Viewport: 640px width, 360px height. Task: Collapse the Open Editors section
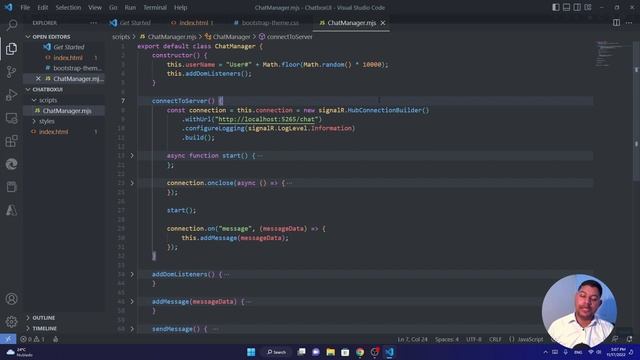[28, 37]
